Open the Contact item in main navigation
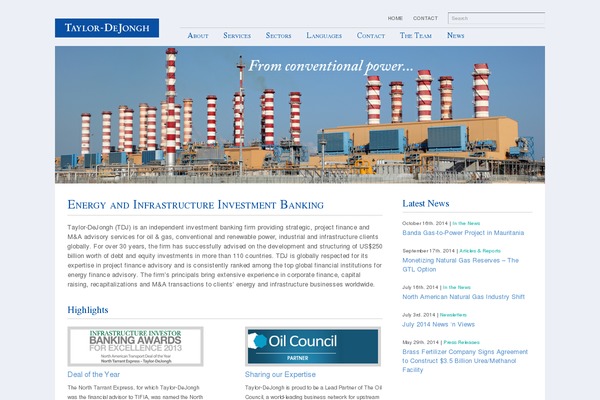This screenshot has width=600, height=400. pyautogui.click(x=371, y=36)
